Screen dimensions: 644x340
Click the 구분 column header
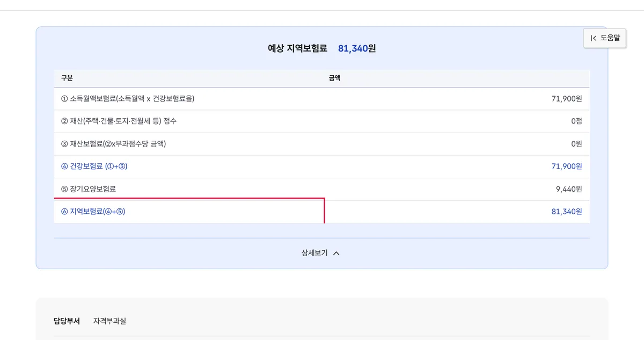point(67,78)
